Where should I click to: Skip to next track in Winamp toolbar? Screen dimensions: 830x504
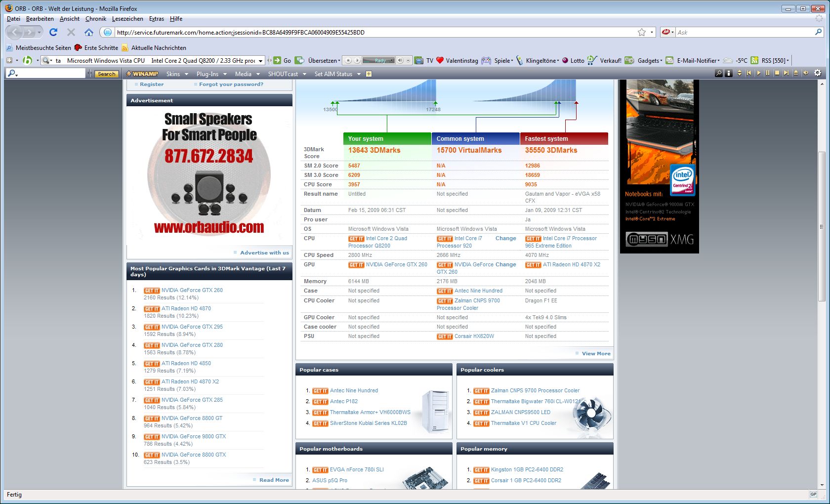787,73
